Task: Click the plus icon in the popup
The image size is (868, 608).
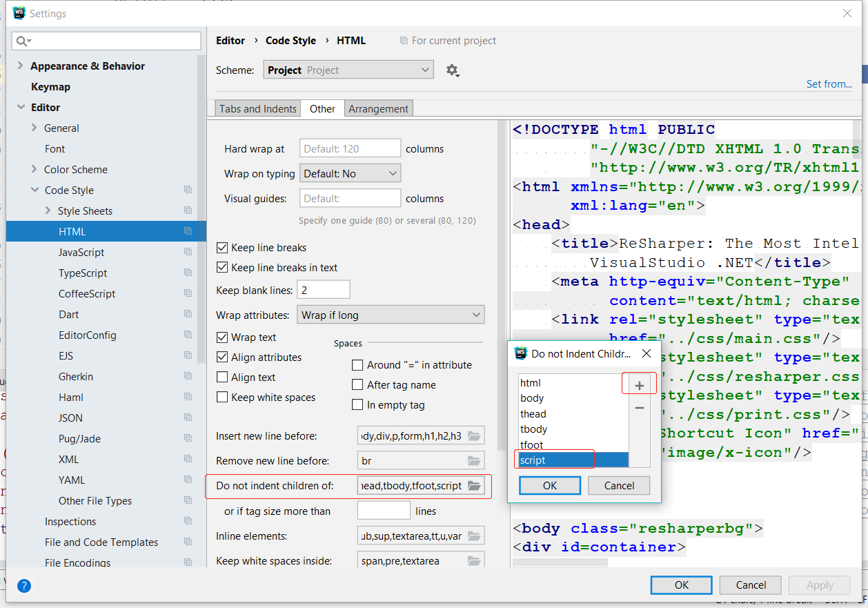Action: pyautogui.click(x=639, y=383)
